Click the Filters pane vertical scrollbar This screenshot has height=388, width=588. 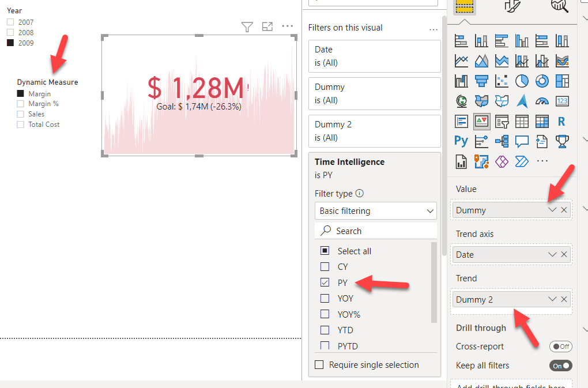(x=444, y=135)
